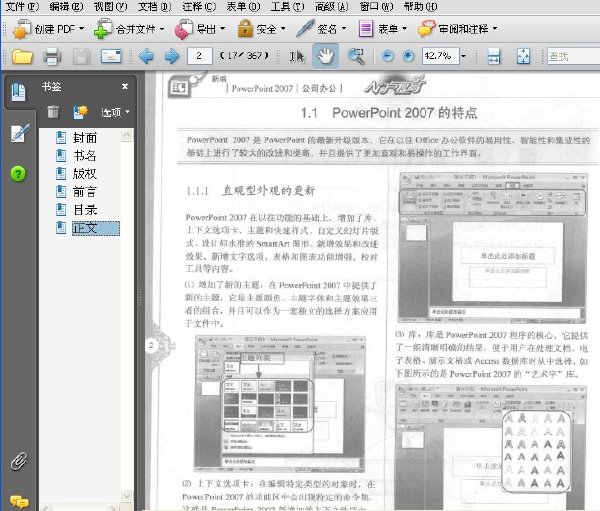Open the 高级 (Advanced) menu

tap(331, 7)
